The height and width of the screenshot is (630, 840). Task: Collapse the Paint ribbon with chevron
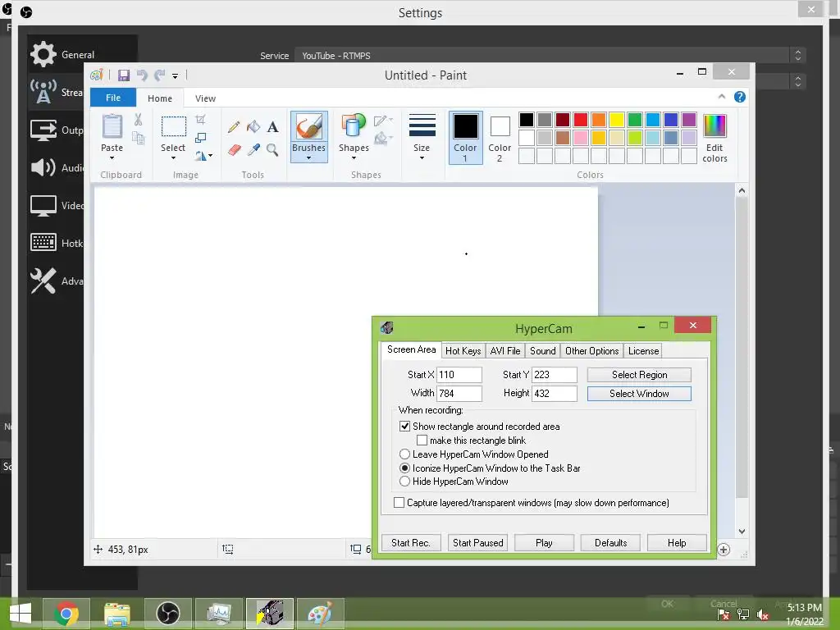pos(722,97)
